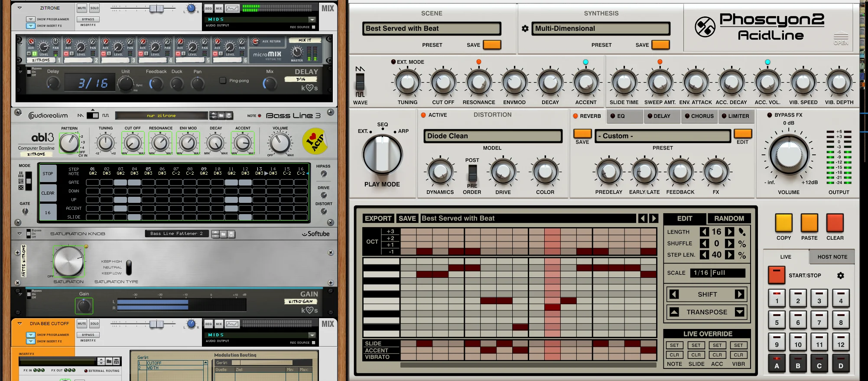Transpose pattern up with up arrow
The width and height of the screenshot is (868, 381).
(x=674, y=312)
